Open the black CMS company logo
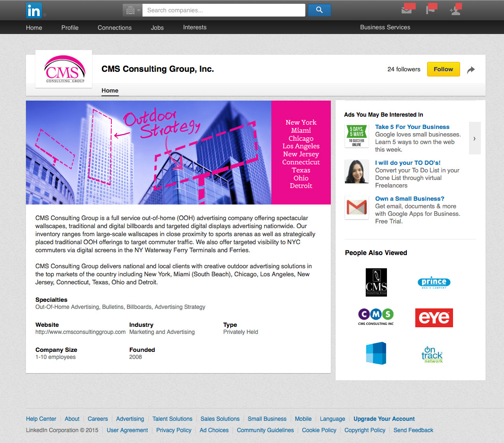Image resolution: width=504 pixels, height=443 pixels. [376, 282]
